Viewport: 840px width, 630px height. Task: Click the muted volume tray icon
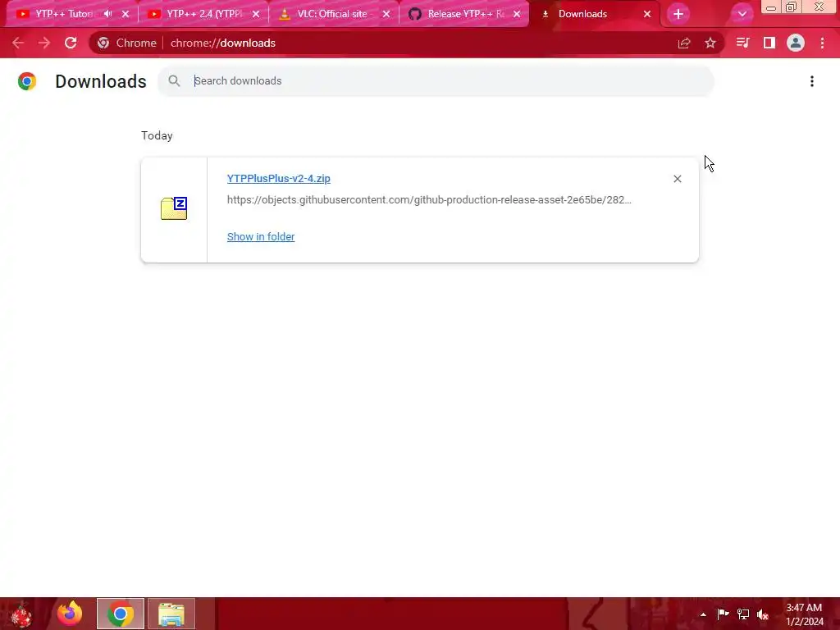click(763, 614)
